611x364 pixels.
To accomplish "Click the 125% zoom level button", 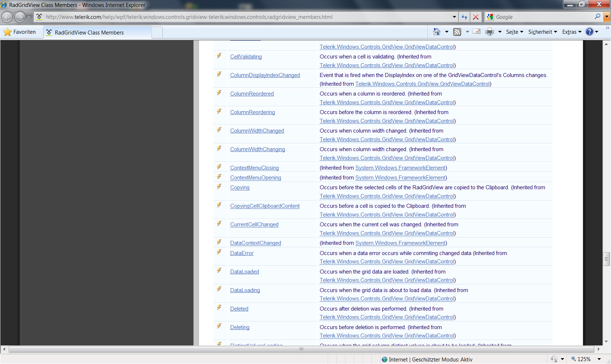I will [581, 359].
